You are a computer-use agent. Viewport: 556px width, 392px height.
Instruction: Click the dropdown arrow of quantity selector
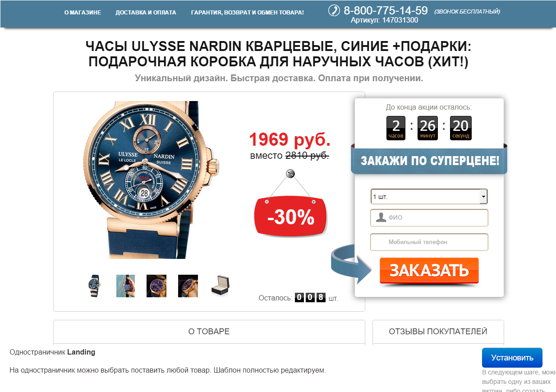coord(483,197)
